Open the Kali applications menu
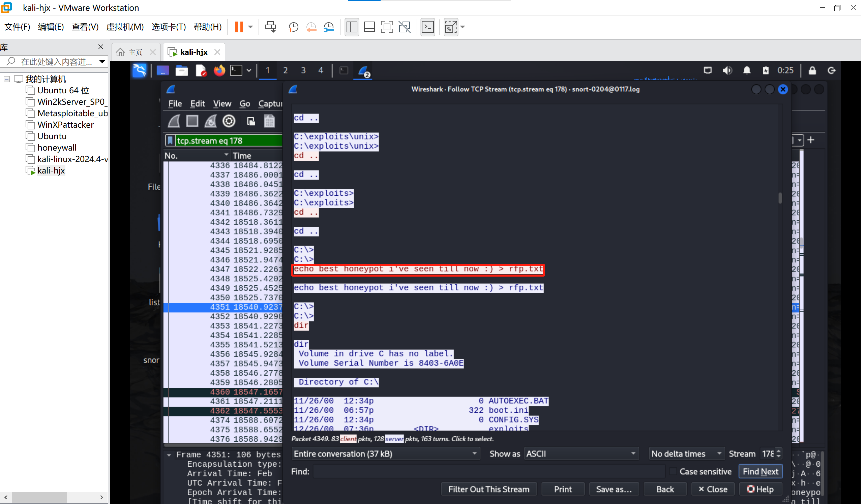Screen dimensions: 861x504 (140, 71)
